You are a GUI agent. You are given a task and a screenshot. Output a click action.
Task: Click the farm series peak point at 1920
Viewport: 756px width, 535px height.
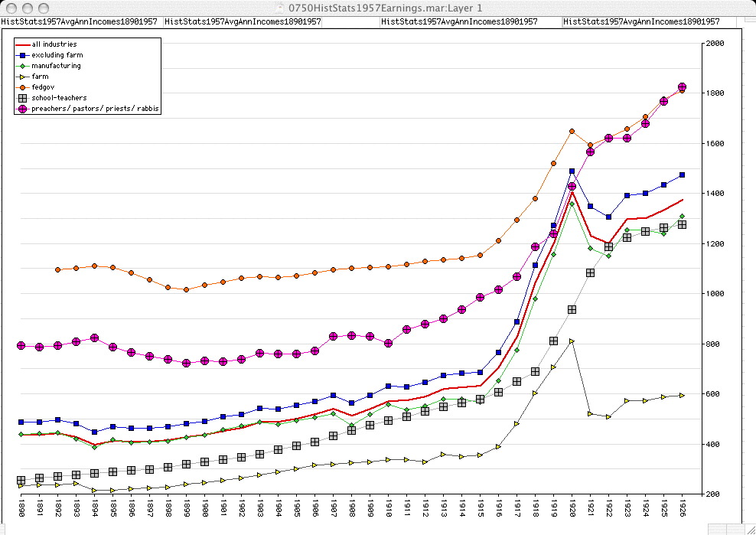pos(572,341)
